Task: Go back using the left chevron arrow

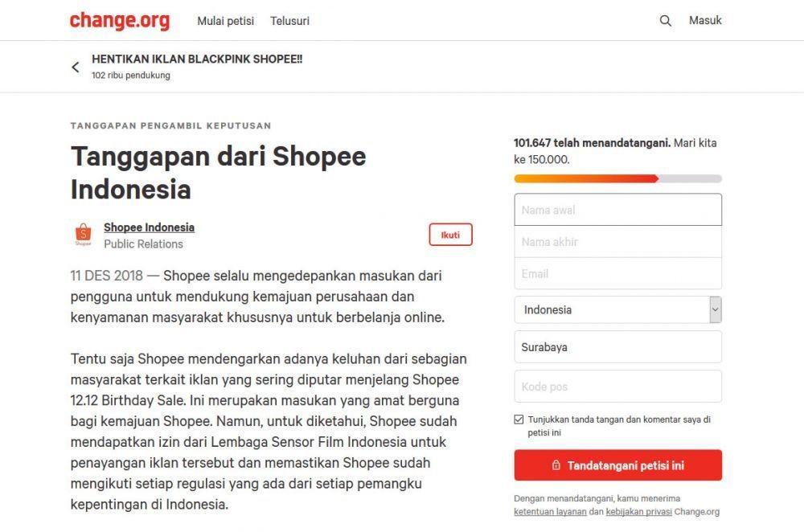Action: pos(76,68)
